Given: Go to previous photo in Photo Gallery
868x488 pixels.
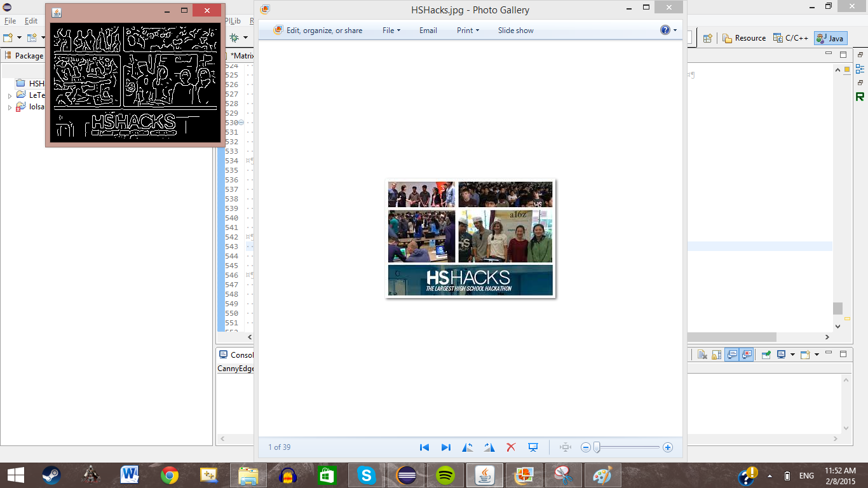Looking at the screenshot, I should point(424,447).
